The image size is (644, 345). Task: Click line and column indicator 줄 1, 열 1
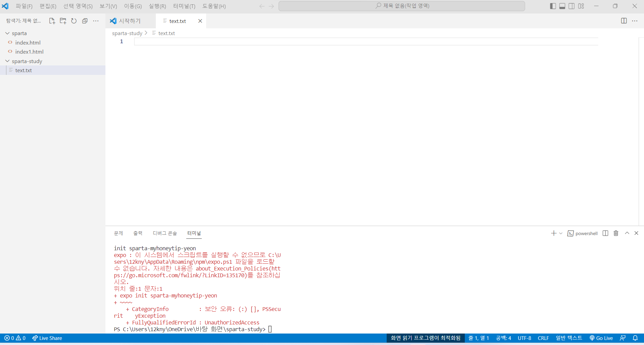point(479,338)
